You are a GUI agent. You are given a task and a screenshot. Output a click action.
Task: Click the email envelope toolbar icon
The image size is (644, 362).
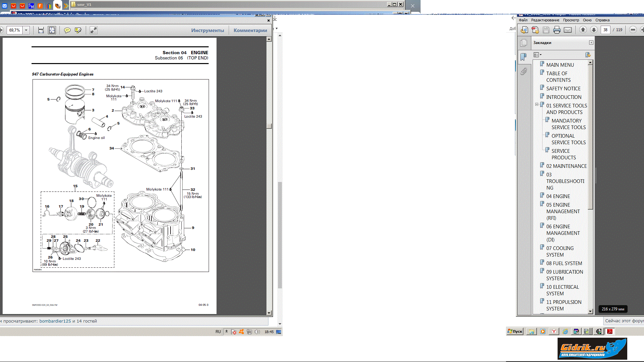(x=568, y=30)
